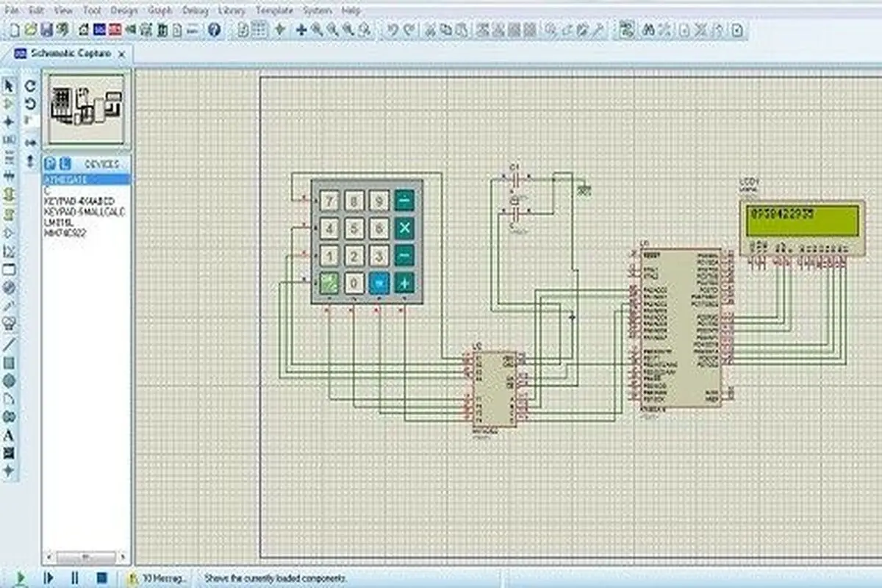882x588 pixels.
Task: Click the blue Help question-mark icon
Action: [214, 29]
